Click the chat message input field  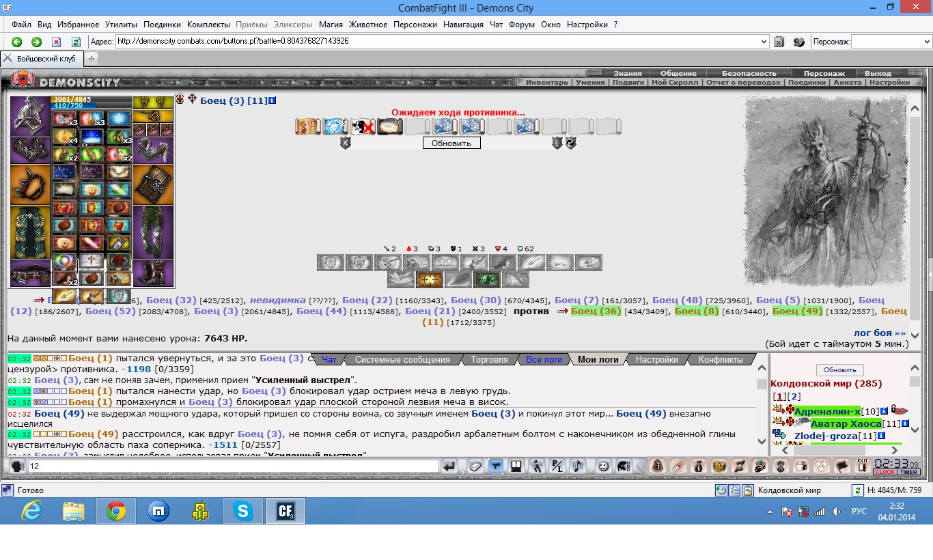point(233,466)
